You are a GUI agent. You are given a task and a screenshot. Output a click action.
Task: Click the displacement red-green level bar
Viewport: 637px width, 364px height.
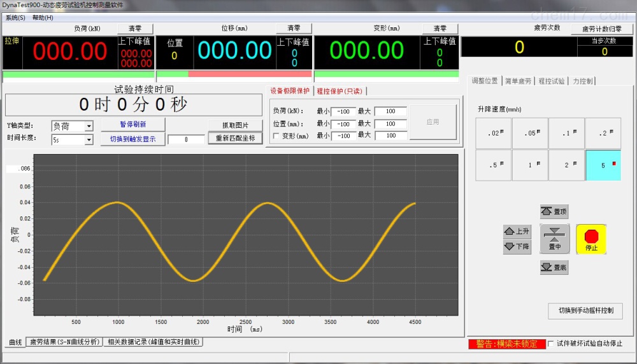(x=234, y=74)
